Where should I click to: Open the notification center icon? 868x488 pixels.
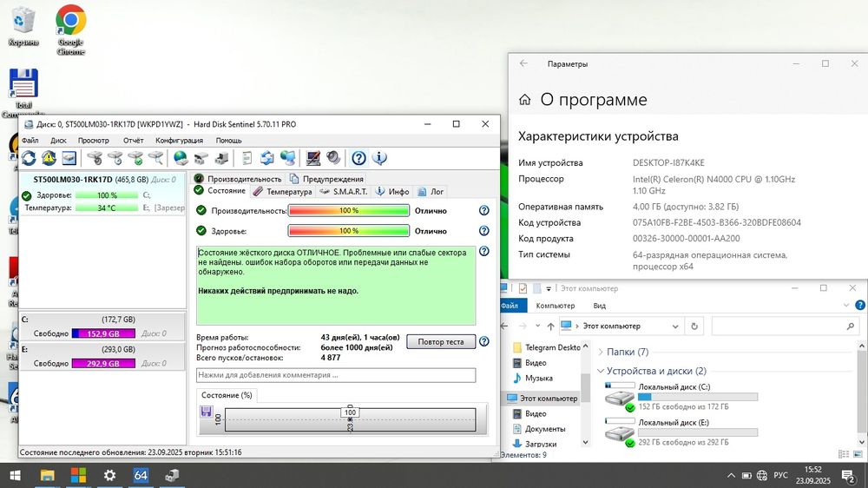pos(847,475)
